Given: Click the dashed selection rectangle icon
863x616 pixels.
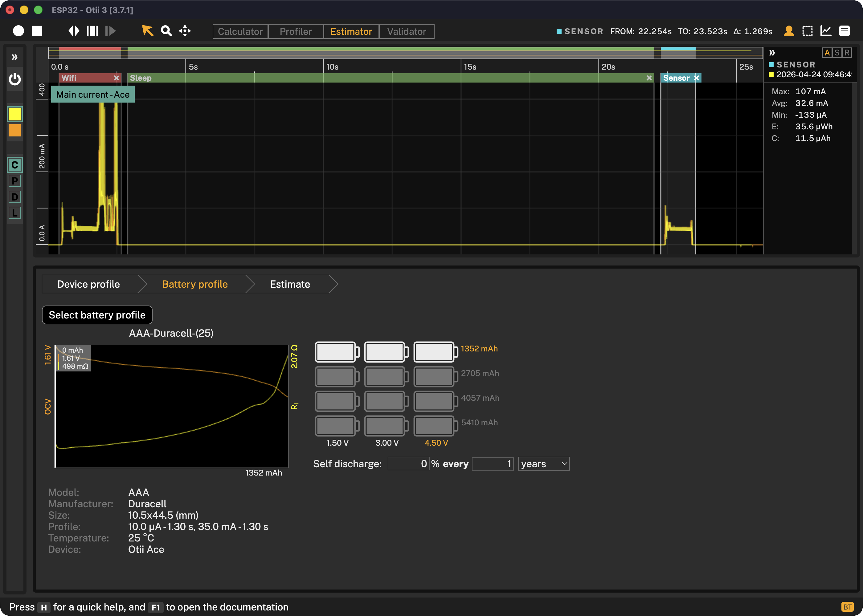Looking at the screenshot, I should pyautogui.click(x=808, y=31).
